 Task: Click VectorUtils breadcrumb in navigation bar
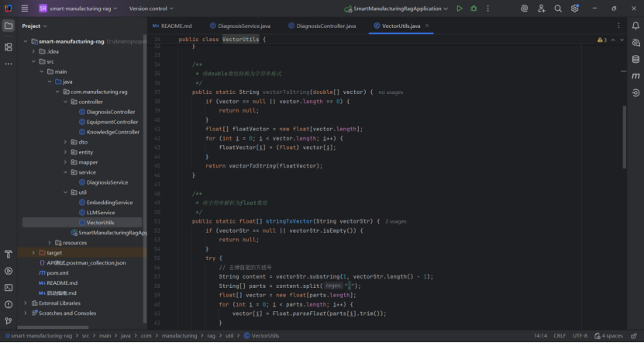pyautogui.click(x=262, y=335)
